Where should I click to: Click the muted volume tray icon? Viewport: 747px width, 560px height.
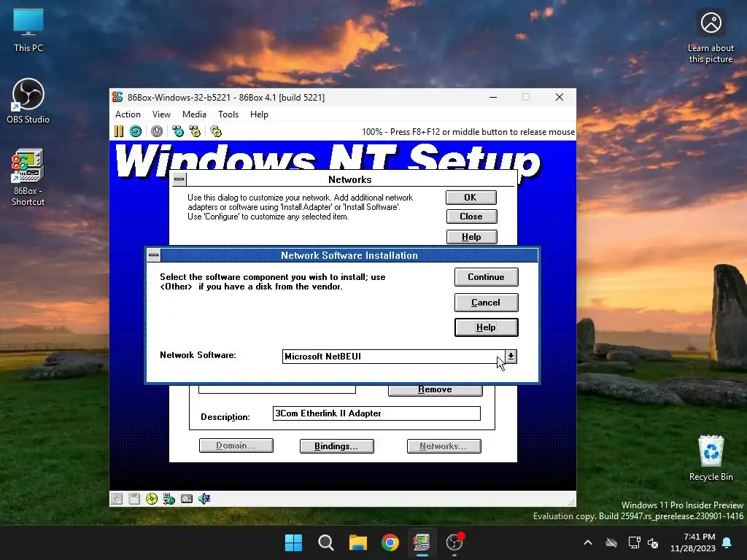click(654, 542)
